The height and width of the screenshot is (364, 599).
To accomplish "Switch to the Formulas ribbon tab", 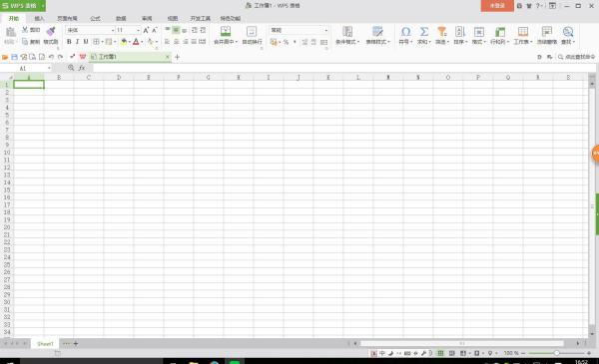I will click(x=95, y=18).
